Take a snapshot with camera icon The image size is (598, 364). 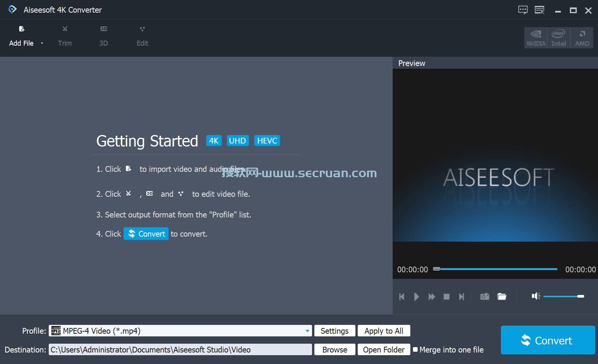(x=485, y=296)
